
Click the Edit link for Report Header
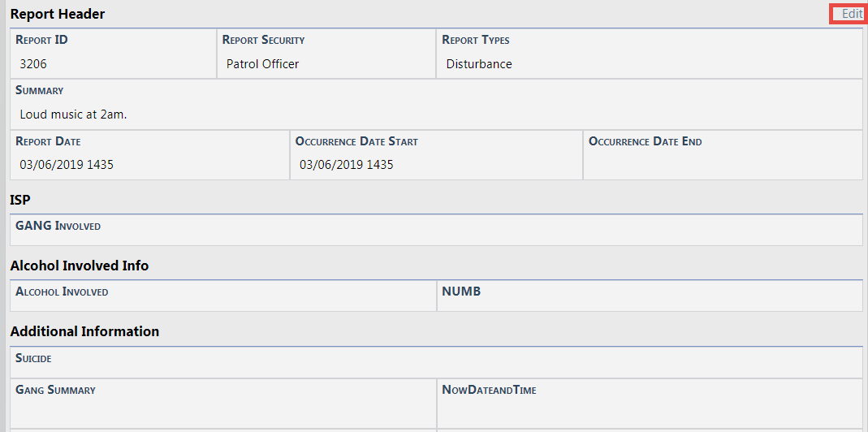[852, 14]
